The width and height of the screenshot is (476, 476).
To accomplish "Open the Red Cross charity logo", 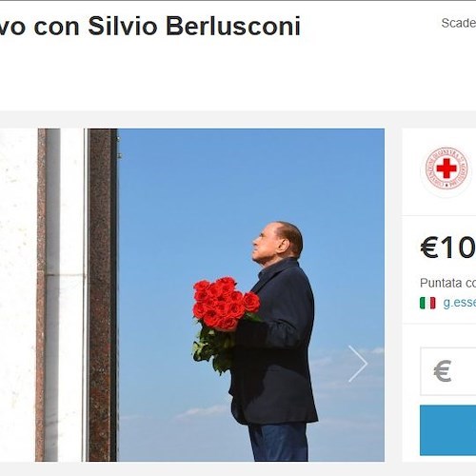I will pos(446,169).
